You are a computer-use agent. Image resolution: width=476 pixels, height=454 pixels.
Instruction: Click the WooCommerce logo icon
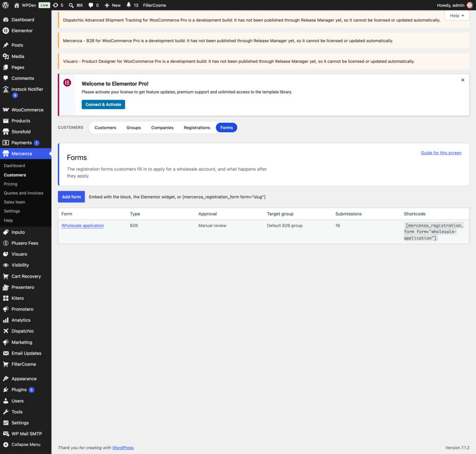click(x=6, y=110)
